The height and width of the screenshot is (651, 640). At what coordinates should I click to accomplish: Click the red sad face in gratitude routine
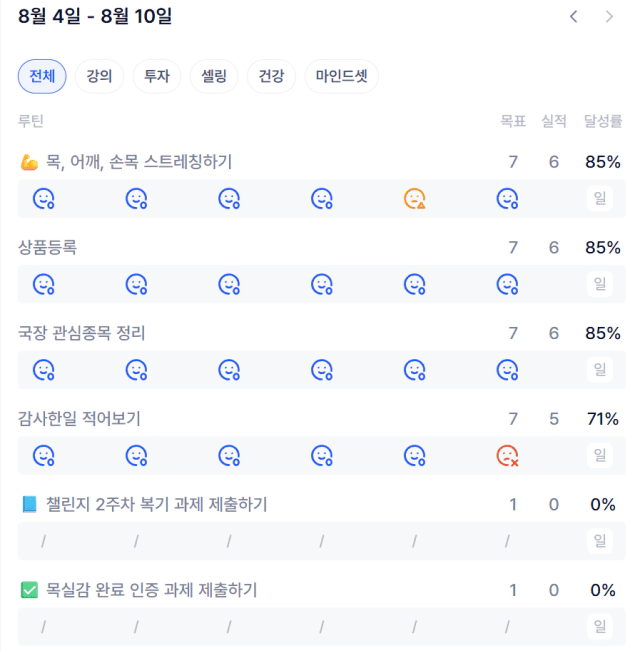(507, 455)
